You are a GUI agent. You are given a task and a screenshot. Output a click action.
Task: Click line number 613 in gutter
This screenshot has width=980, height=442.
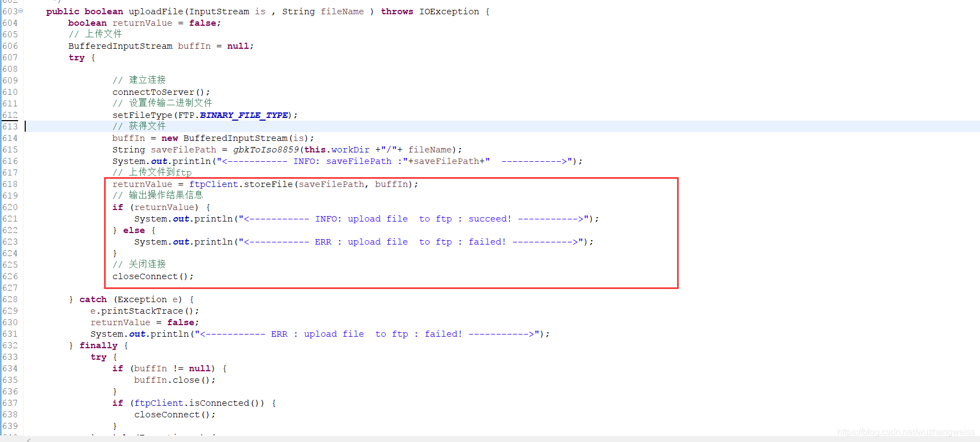click(10, 127)
